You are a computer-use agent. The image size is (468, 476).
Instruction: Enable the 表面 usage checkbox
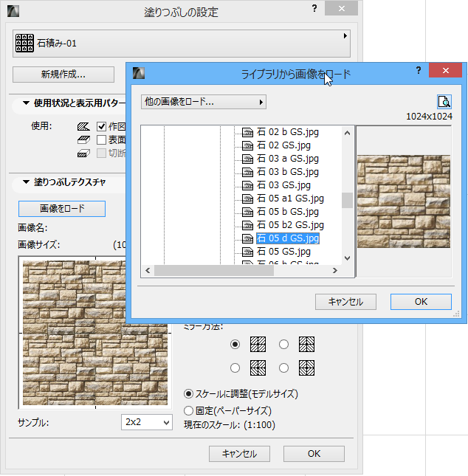pos(101,140)
